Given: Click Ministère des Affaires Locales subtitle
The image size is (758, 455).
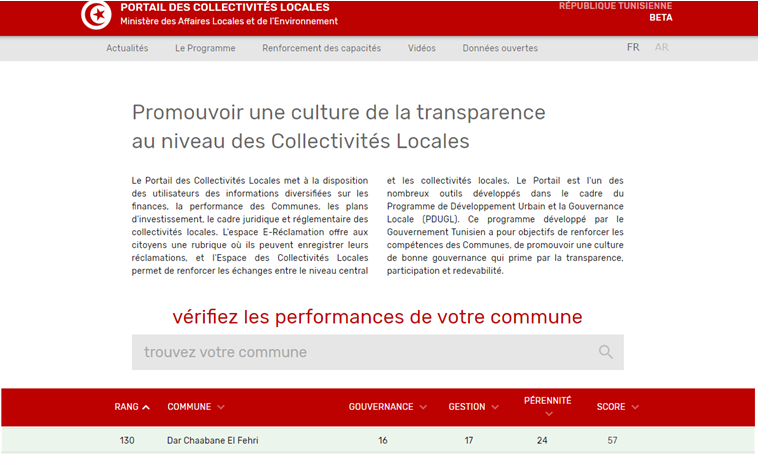Looking at the screenshot, I should click(x=229, y=21).
